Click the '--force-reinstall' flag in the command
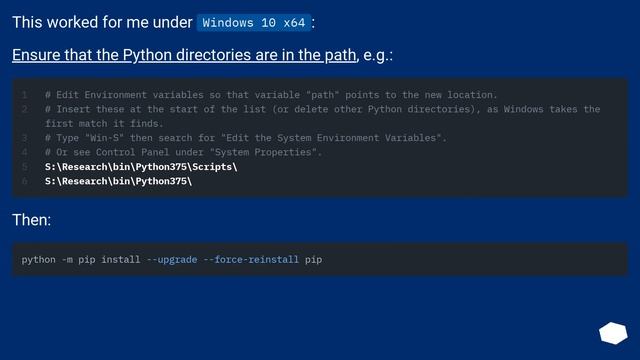Screen dimensions: 640x360 [251, 260]
